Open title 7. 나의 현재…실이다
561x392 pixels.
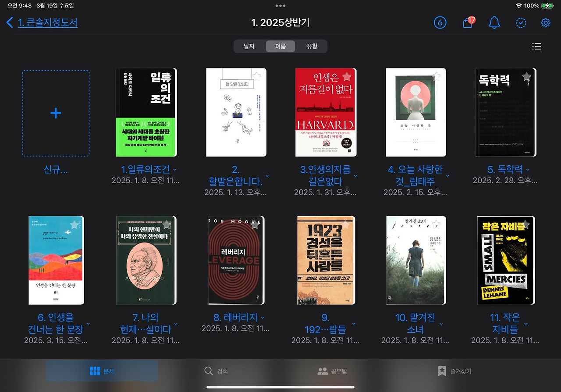point(146,323)
